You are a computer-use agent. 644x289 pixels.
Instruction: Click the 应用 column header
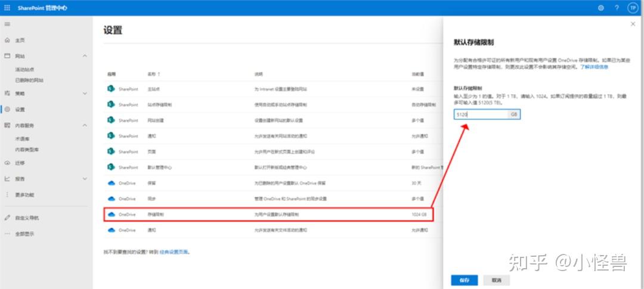(112, 74)
